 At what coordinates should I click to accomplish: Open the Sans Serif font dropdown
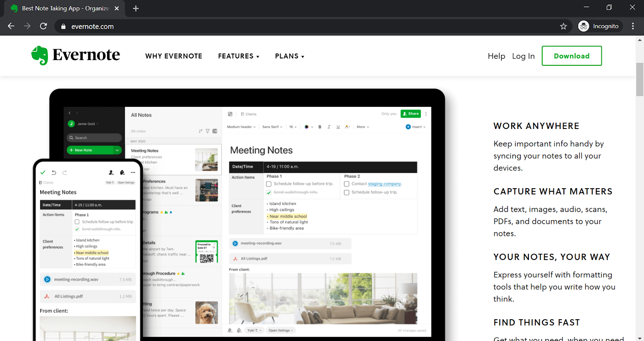[x=272, y=127]
